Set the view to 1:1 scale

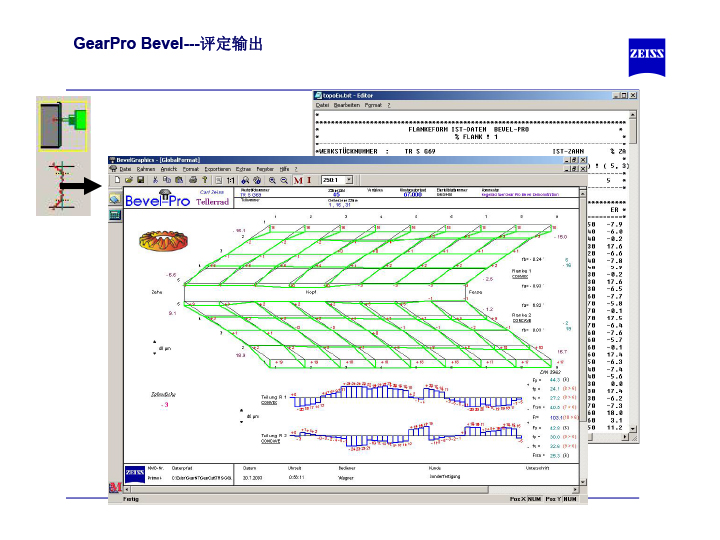click(x=231, y=180)
